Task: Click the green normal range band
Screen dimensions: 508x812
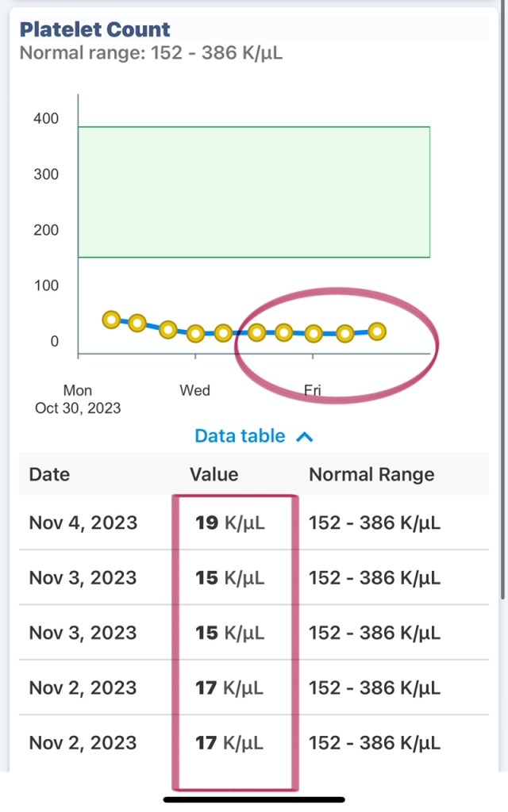Action: [x=254, y=192]
